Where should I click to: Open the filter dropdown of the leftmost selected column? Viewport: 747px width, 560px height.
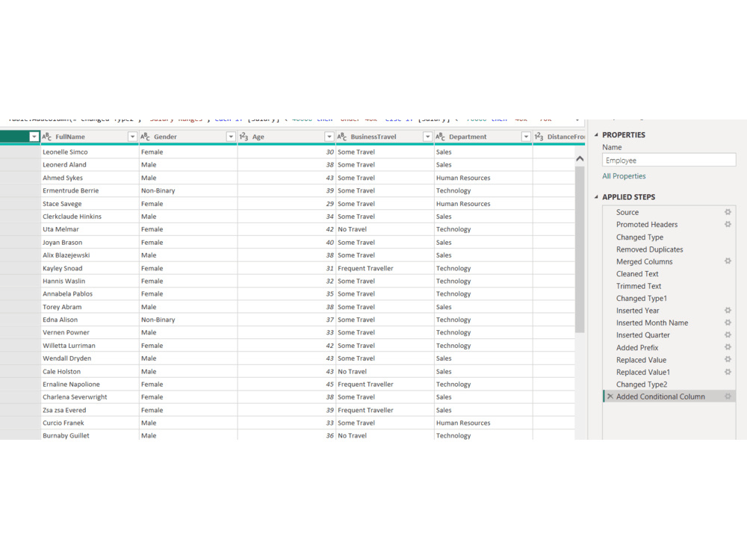point(34,137)
